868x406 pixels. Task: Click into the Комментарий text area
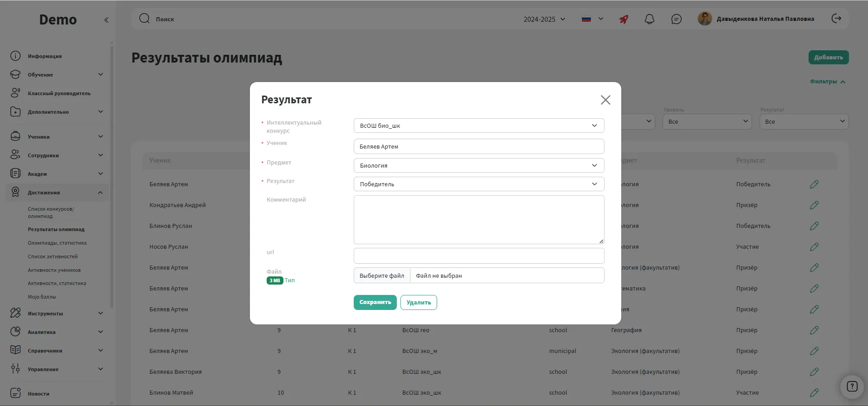tap(478, 220)
